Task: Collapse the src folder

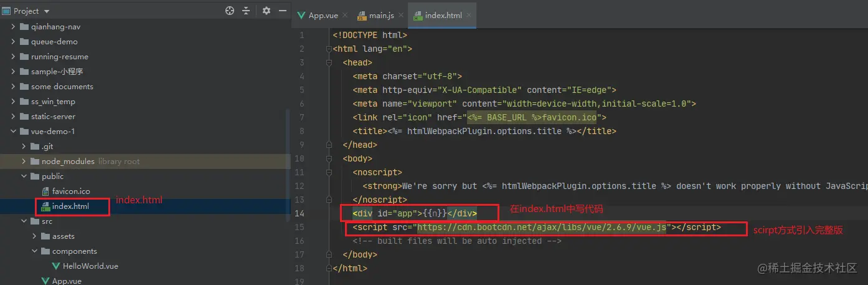Action: (x=24, y=221)
